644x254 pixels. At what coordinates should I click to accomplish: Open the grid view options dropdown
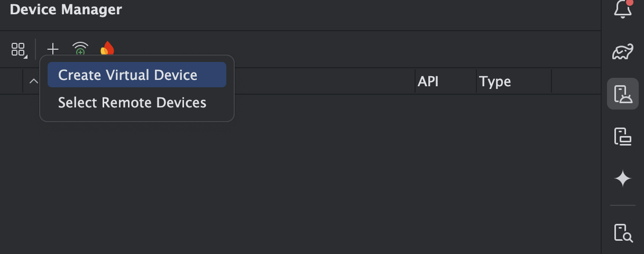click(19, 50)
